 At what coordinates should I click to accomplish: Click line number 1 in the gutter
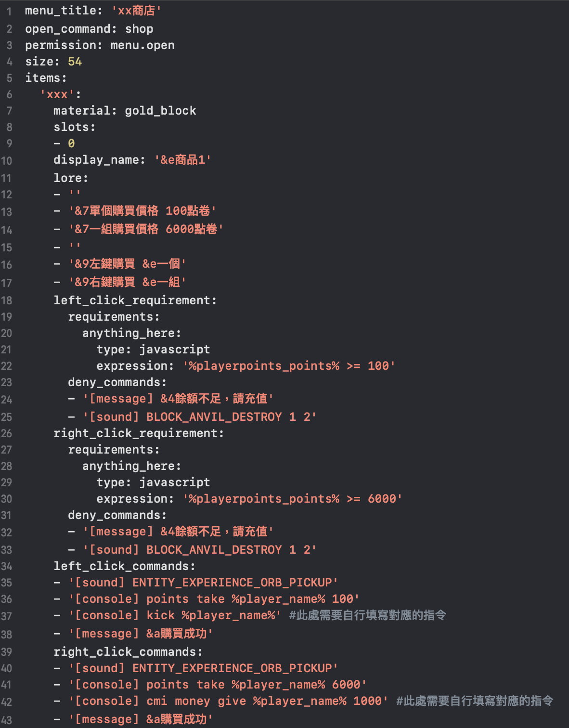pyautogui.click(x=9, y=11)
